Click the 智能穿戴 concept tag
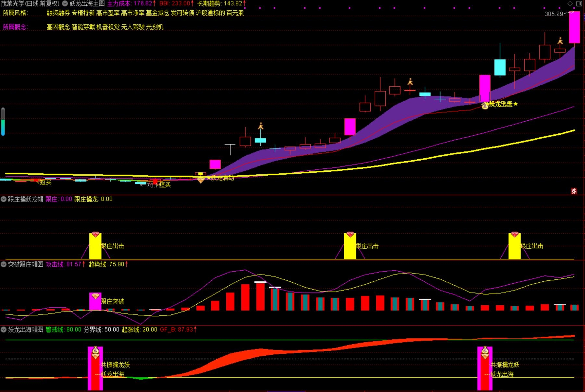 tap(83, 27)
